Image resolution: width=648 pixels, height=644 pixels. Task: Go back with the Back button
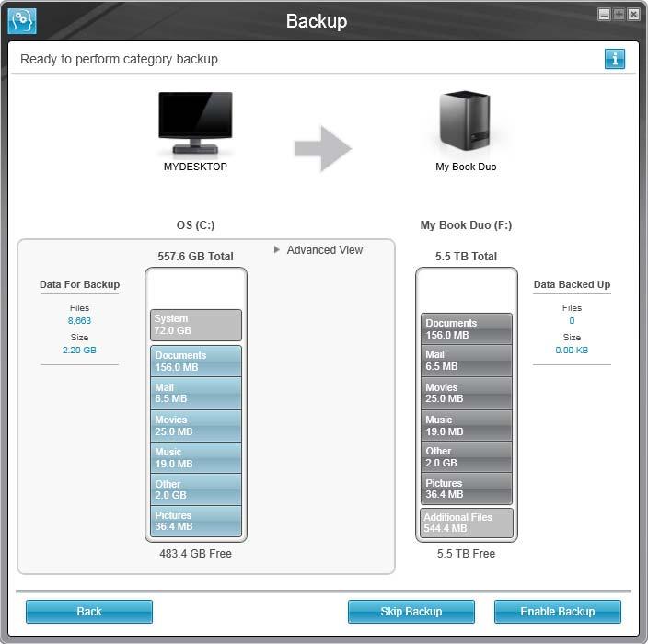89,612
